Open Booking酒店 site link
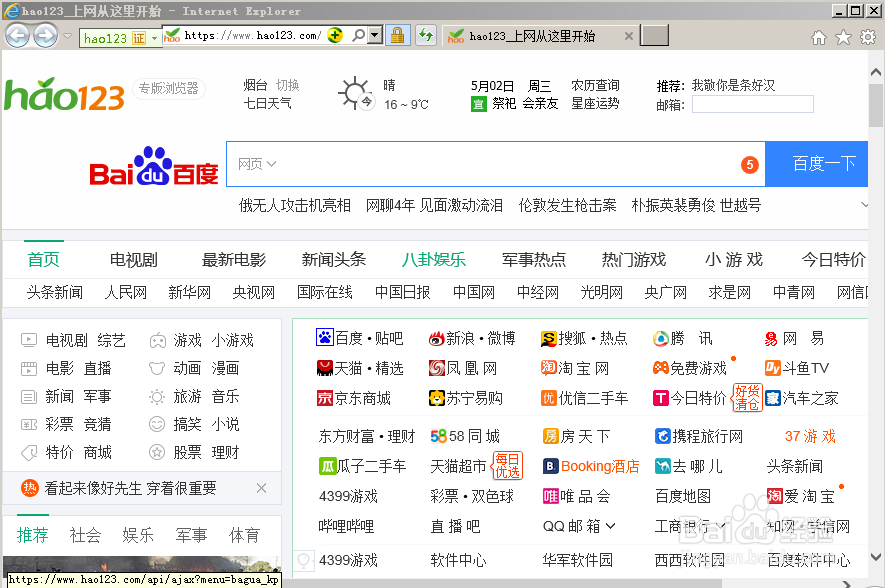The height and width of the screenshot is (588, 885). point(591,466)
